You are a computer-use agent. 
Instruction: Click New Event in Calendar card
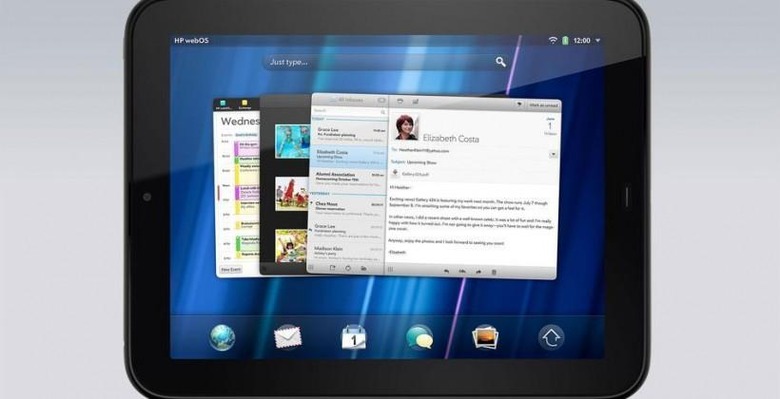point(231,269)
